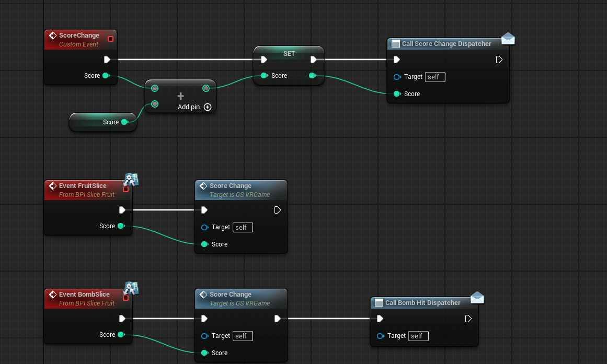Viewport: 607px width, 364px height.
Task: Click the ScoreChange event execution output pin
Action: [x=107, y=60]
